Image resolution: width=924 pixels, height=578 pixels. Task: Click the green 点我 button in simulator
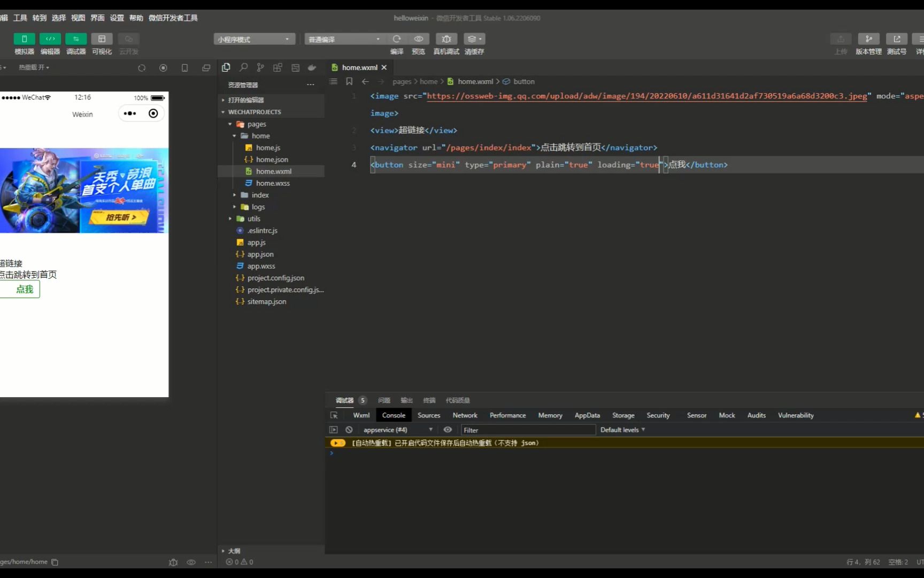click(20, 290)
